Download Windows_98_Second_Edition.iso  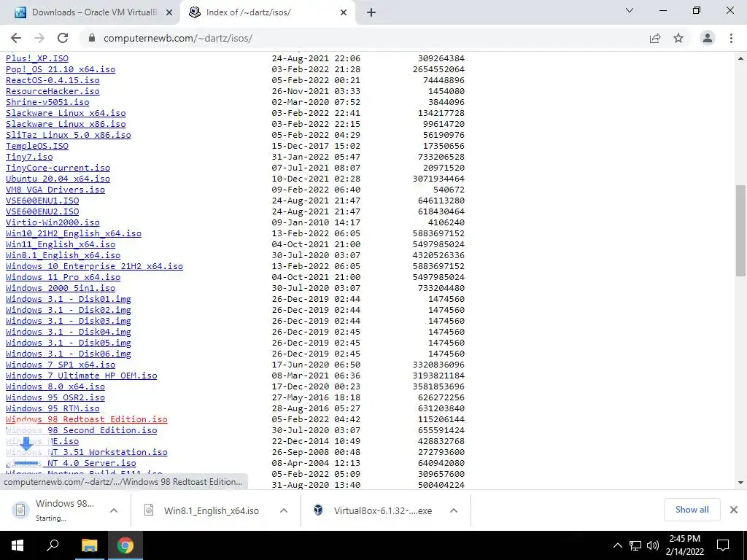82,430
